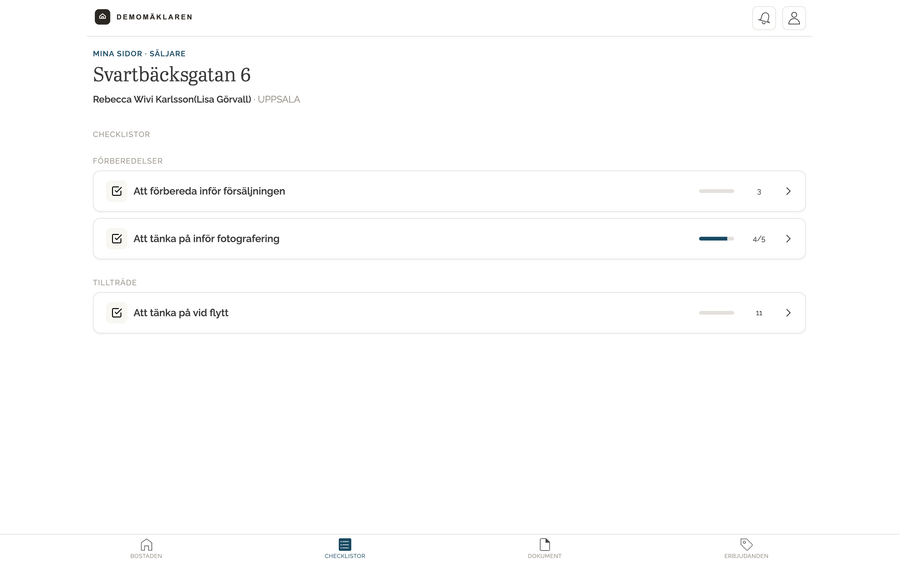Click progress bar for försäljningen checklist
The image size is (900, 563).
pos(716,191)
